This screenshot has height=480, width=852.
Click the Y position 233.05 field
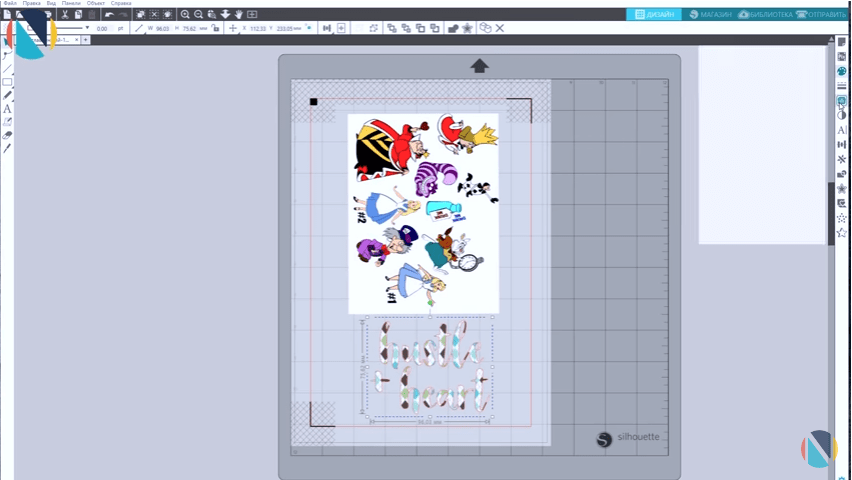tap(285, 28)
